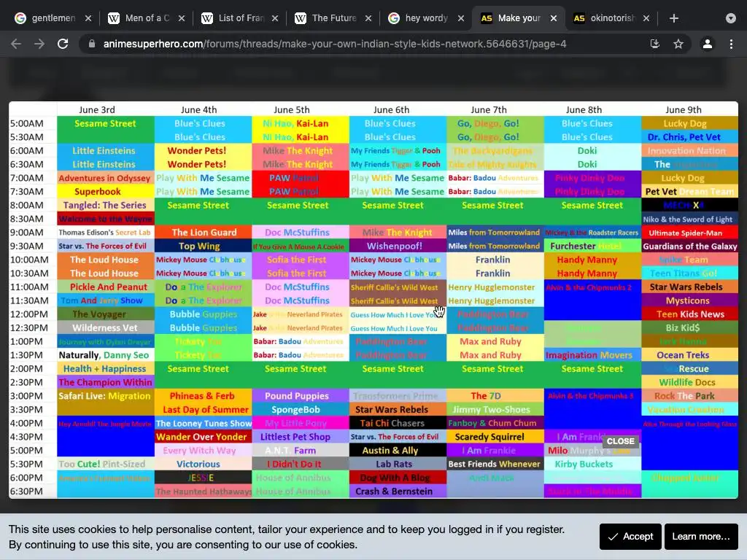Click the install/download icon in address bar
Image resolution: width=747 pixels, height=560 pixels.
coord(655,44)
